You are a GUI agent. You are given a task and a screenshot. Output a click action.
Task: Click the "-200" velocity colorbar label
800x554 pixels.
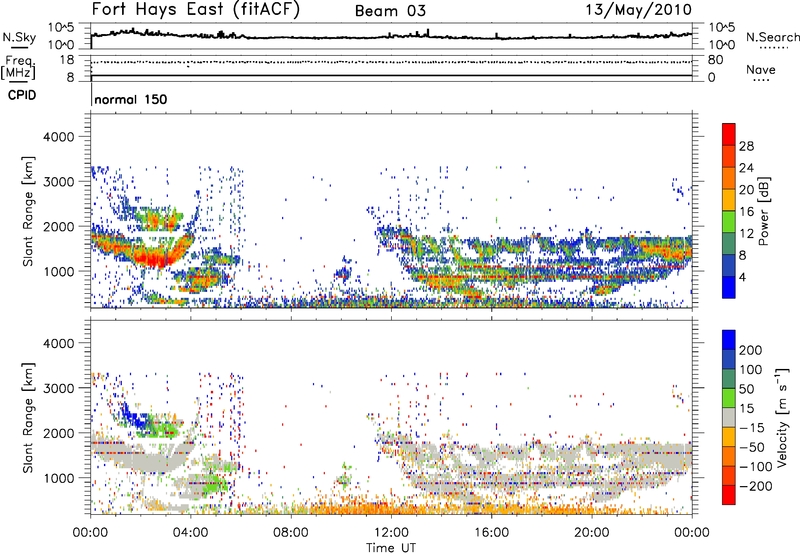[755, 486]
